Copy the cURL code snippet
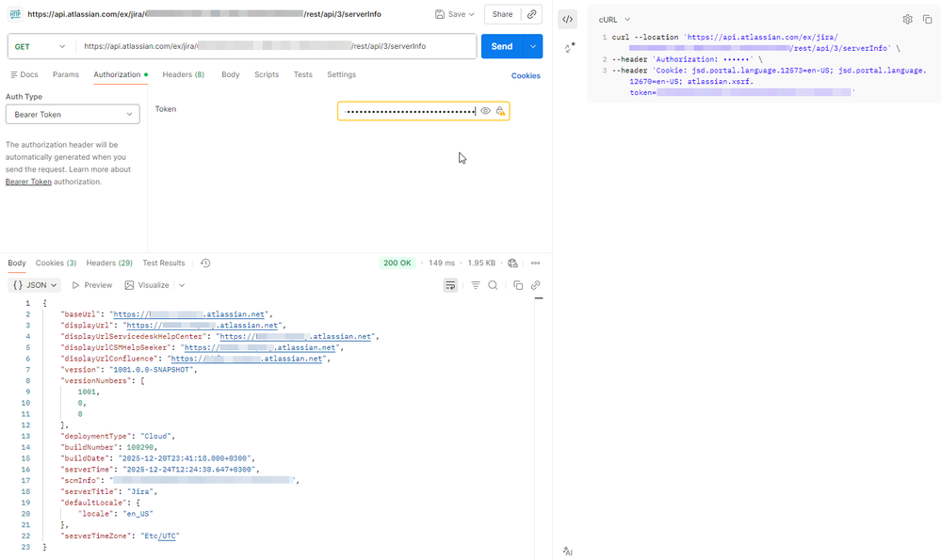The width and height of the screenshot is (941, 560). [x=927, y=19]
